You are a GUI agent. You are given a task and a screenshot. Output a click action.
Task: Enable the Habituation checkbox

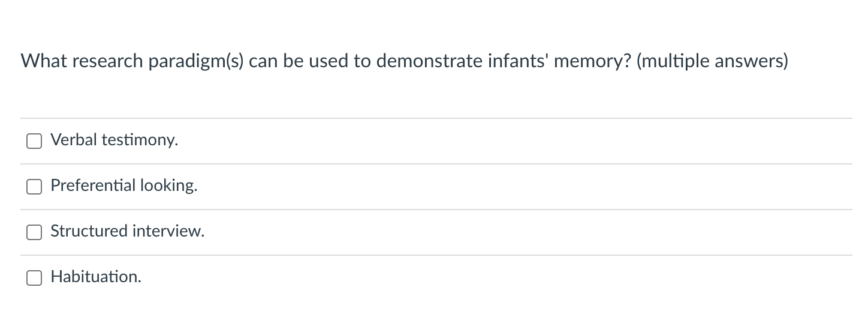coord(34,278)
